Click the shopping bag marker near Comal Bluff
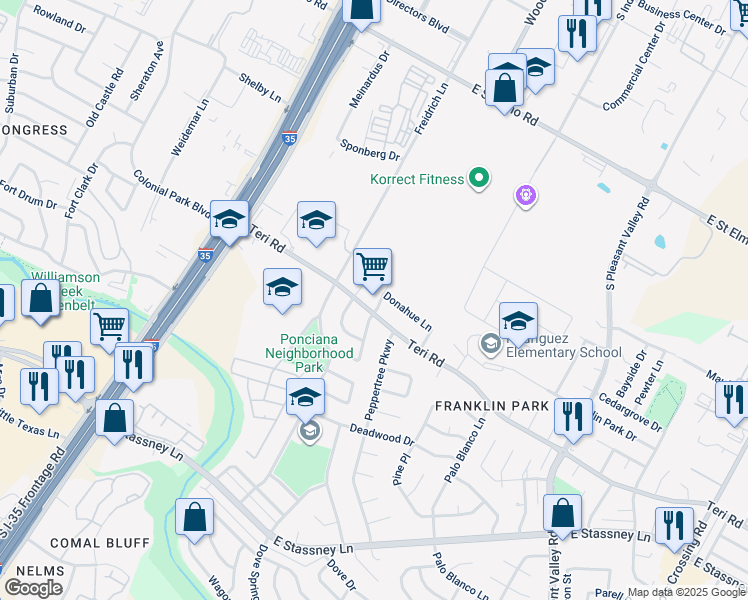Image resolution: width=748 pixels, height=600 pixels. click(195, 520)
